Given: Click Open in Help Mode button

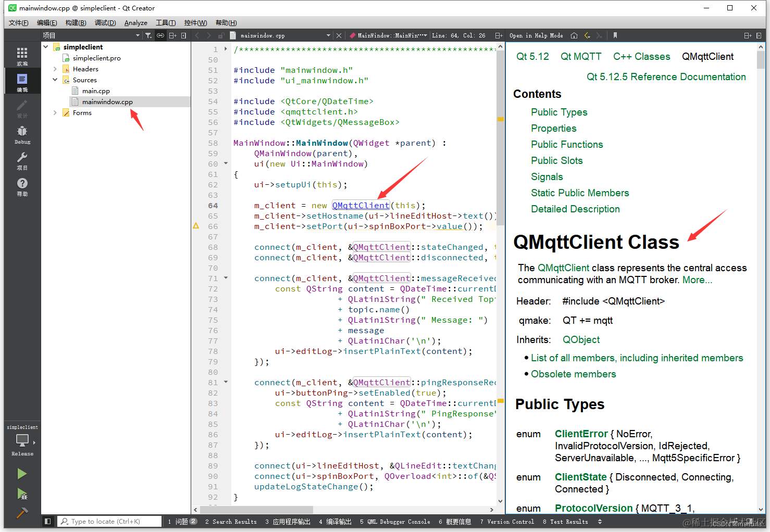Looking at the screenshot, I should click(536, 35).
